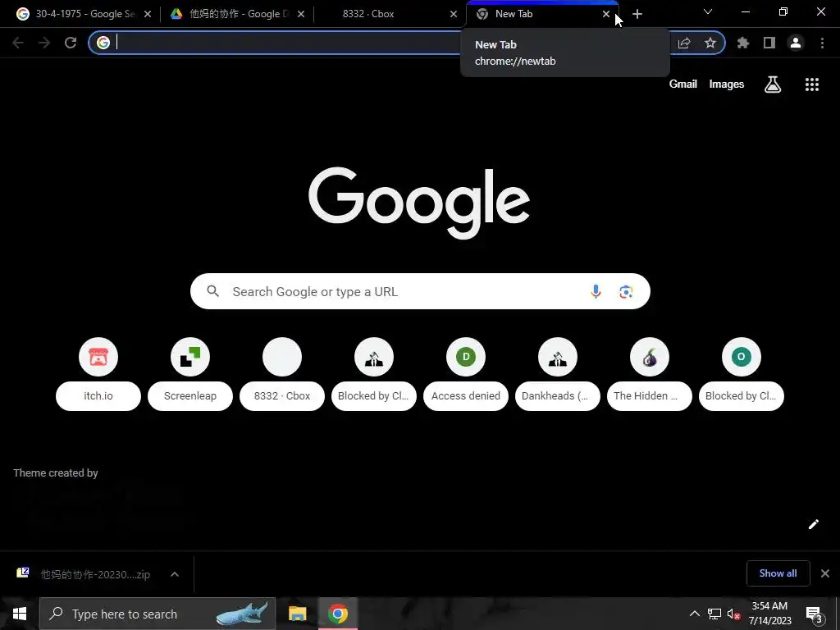
Task: Start voice search with microphone icon
Action: coord(596,291)
